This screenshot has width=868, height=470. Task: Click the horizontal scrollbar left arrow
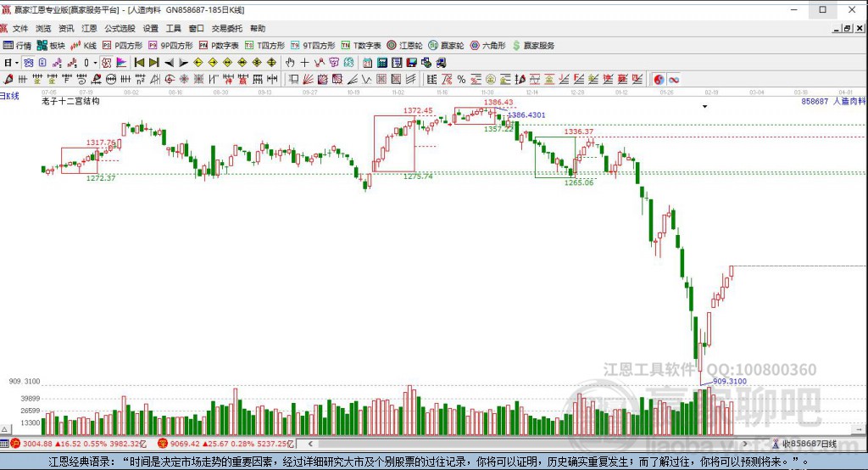310,444
